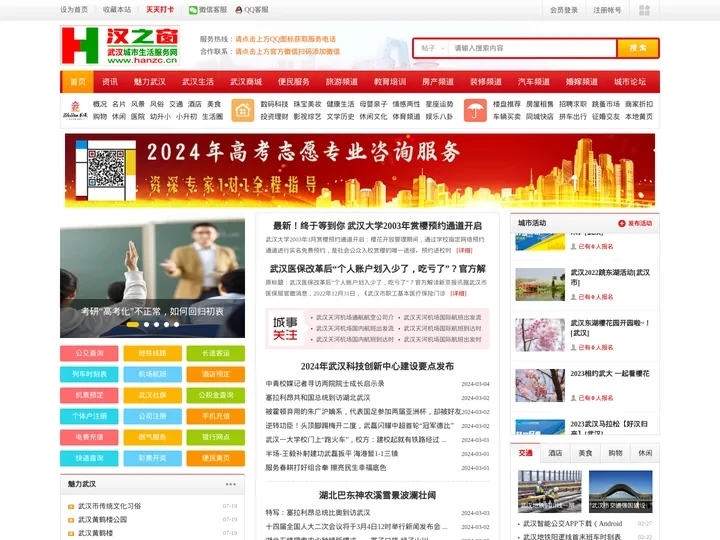Image resolution: width=720 pixels, height=540 pixels.
Task: Open the 资讯 navigation item
Action: [110, 82]
